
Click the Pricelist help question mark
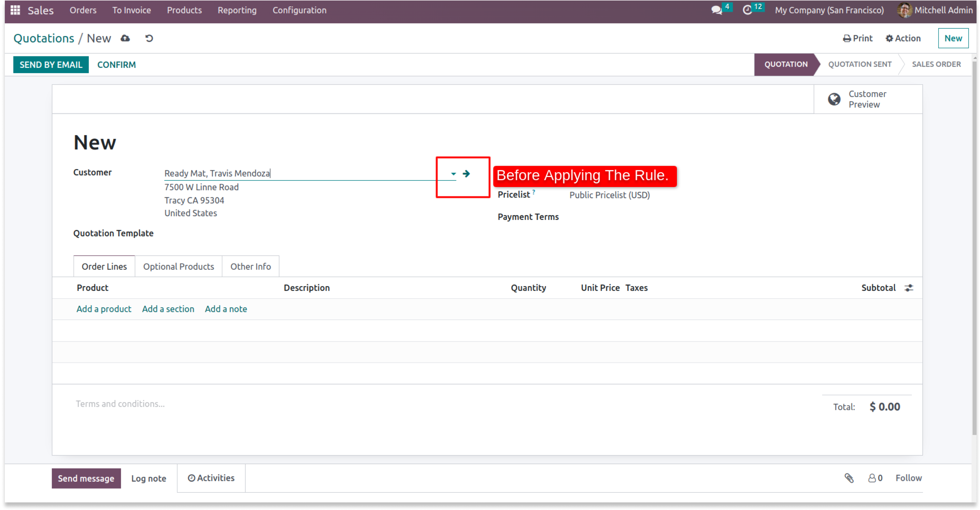coord(533,192)
